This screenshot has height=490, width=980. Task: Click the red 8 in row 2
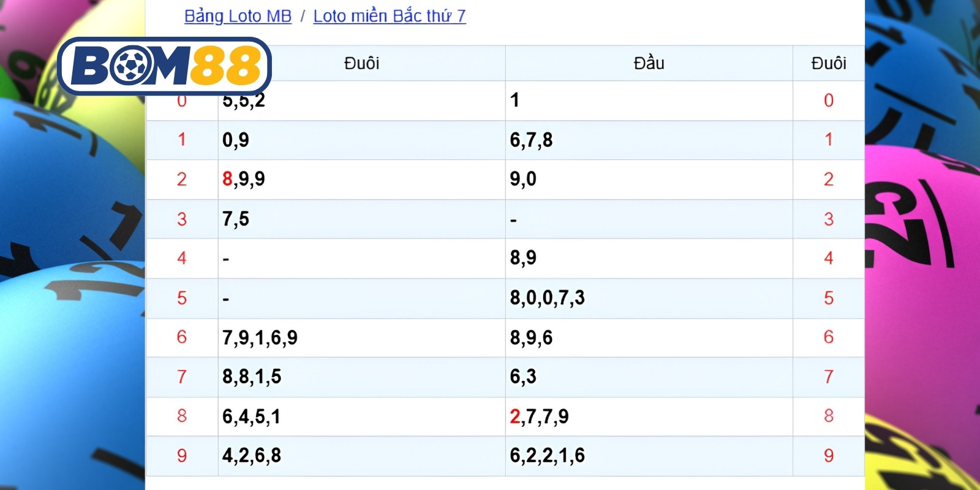(x=227, y=179)
